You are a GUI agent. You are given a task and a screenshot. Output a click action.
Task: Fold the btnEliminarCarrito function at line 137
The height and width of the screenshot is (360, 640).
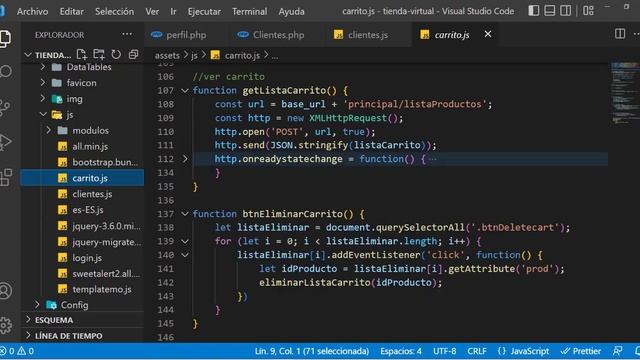185,214
